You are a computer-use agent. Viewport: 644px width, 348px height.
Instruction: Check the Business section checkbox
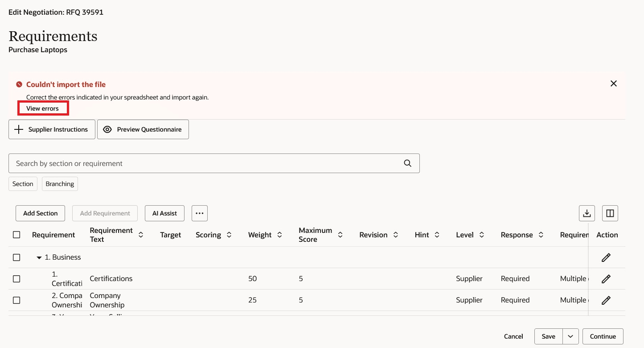point(16,257)
